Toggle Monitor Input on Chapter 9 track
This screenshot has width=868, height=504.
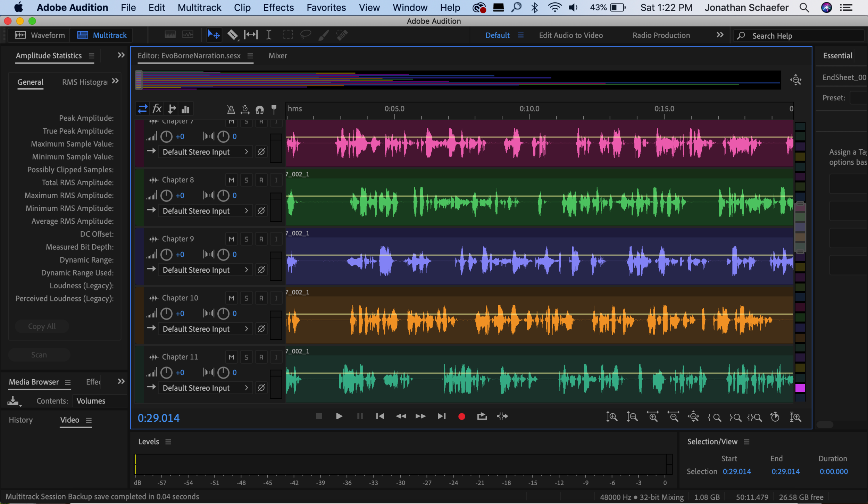276,239
